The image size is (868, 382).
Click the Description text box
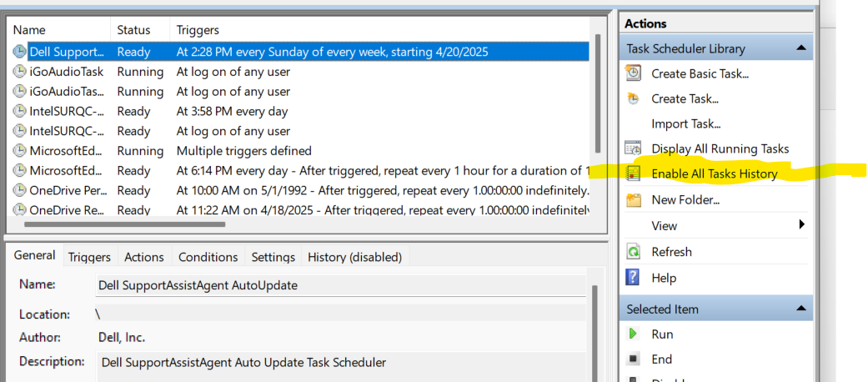341,366
